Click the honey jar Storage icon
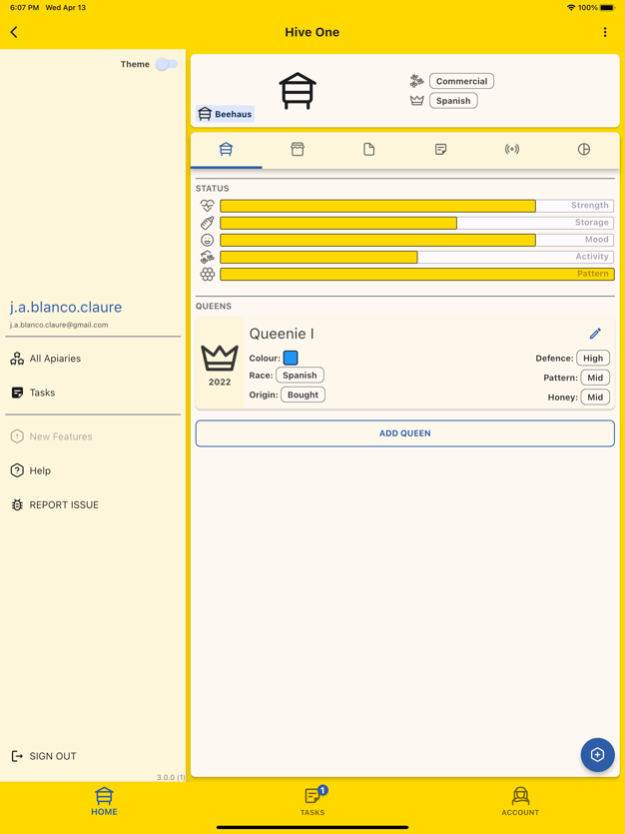This screenshot has width=625, height=834. [x=207, y=222]
